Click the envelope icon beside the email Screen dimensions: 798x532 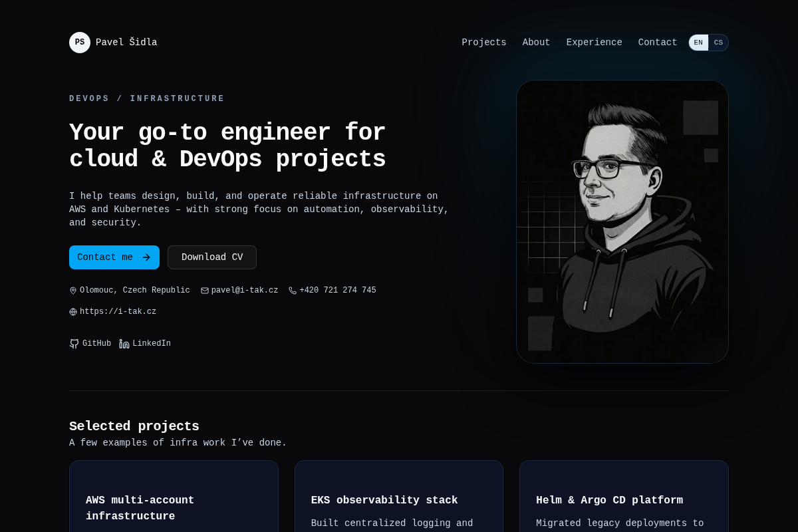(205, 291)
